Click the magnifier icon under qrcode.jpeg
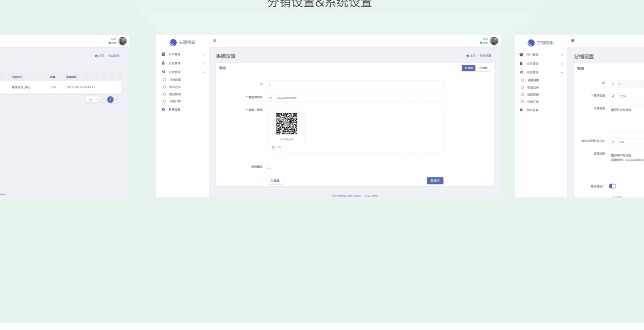 280,147
